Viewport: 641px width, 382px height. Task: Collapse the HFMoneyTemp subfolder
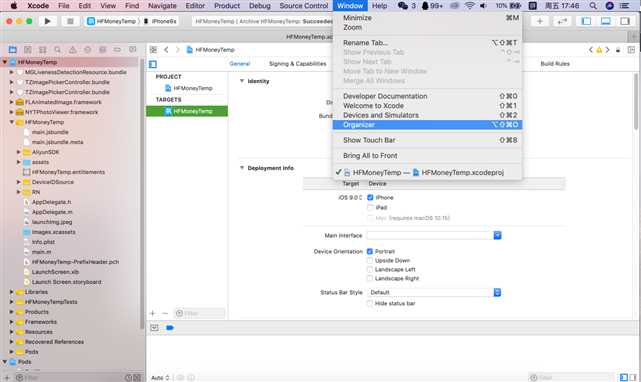point(11,122)
